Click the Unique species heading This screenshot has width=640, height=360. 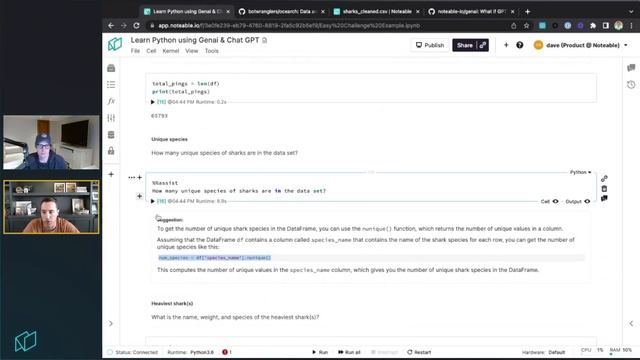tap(169, 139)
